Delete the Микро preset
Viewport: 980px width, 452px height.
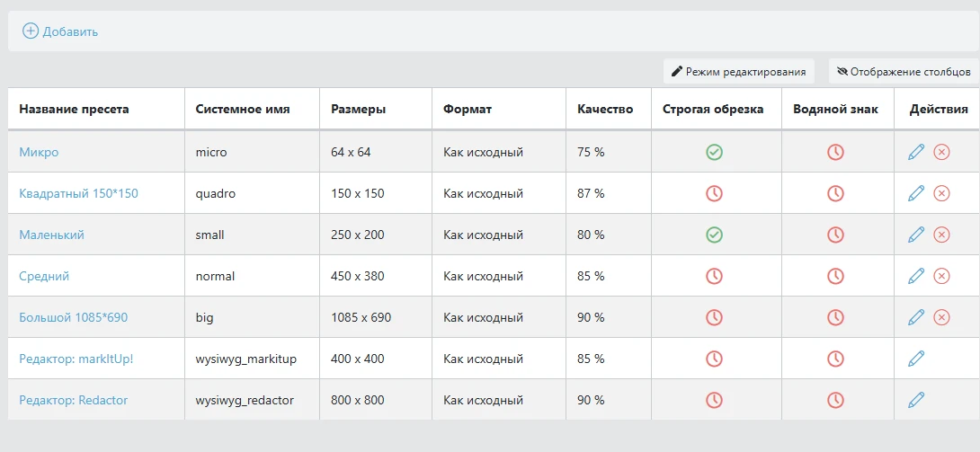[x=941, y=152]
